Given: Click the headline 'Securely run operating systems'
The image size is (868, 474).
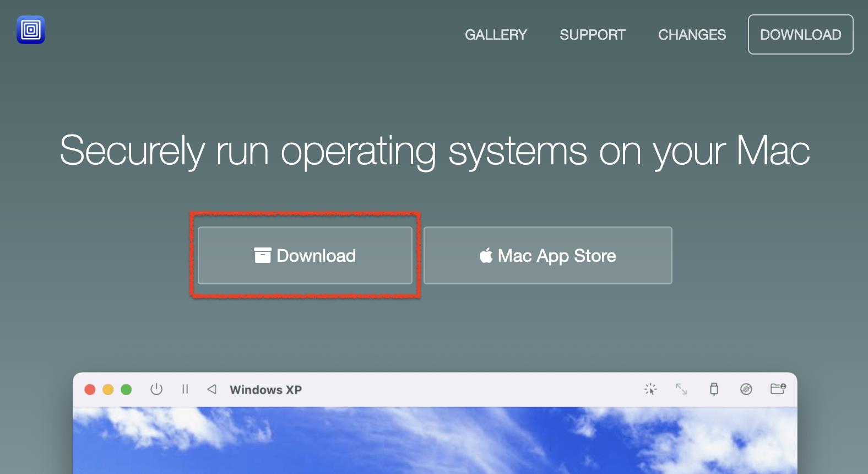Looking at the screenshot, I should click(x=435, y=150).
